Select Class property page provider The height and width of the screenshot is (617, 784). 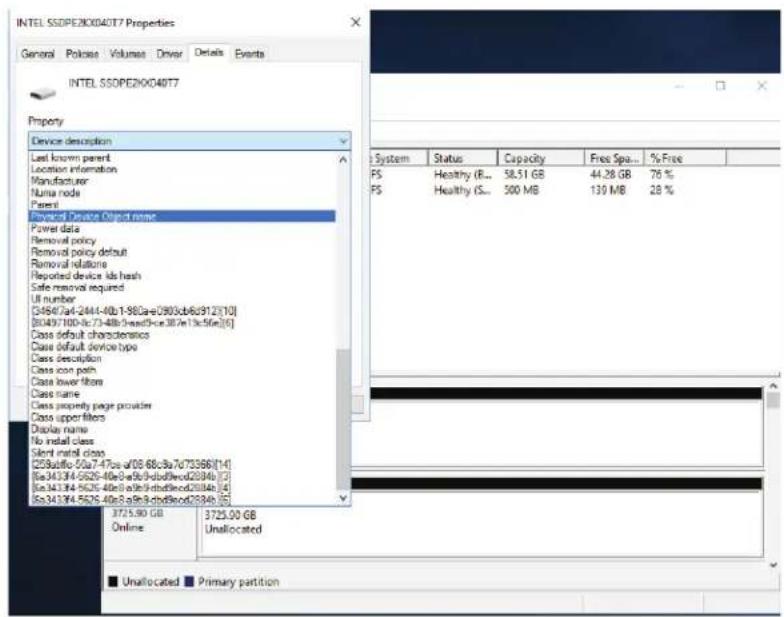[182, 406]
